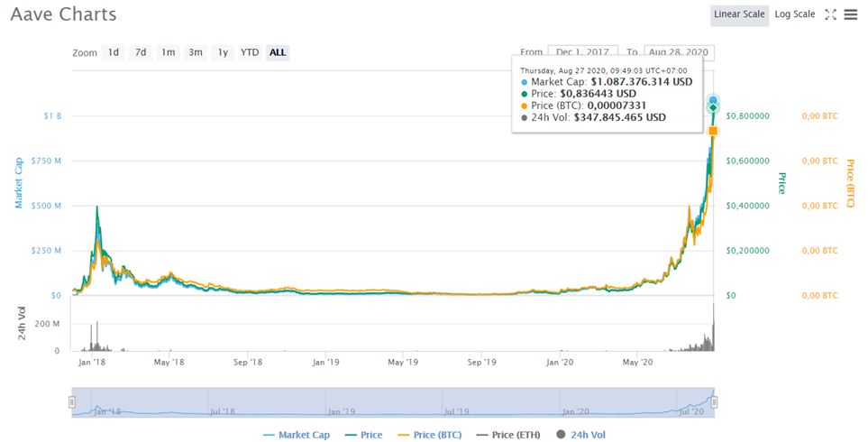The width and height of the screenshot is (868, 442).
Task: Click the Market Cap value in tooltip
Action: tap(642, 82)
